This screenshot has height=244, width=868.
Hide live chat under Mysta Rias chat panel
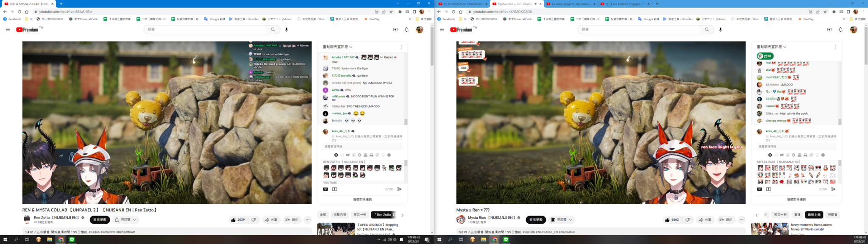click(796, 200)
